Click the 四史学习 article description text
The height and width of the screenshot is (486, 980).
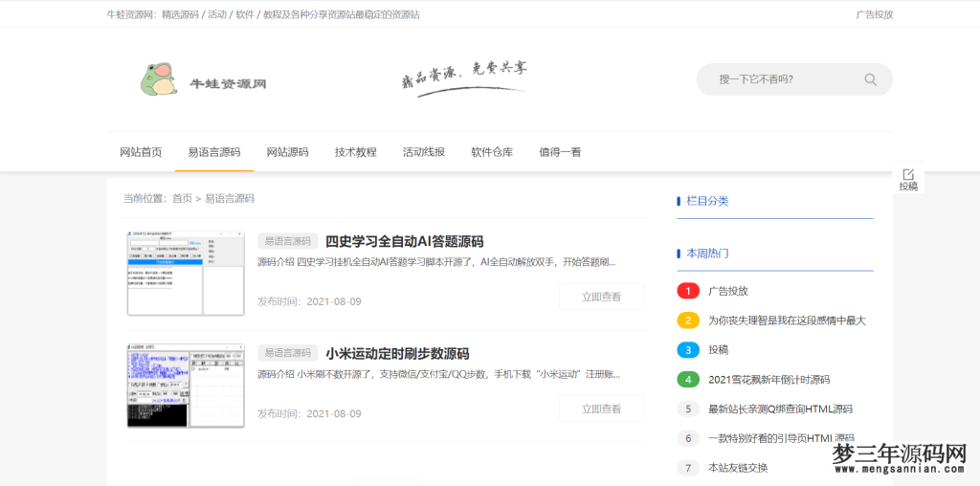coord(436,262)
